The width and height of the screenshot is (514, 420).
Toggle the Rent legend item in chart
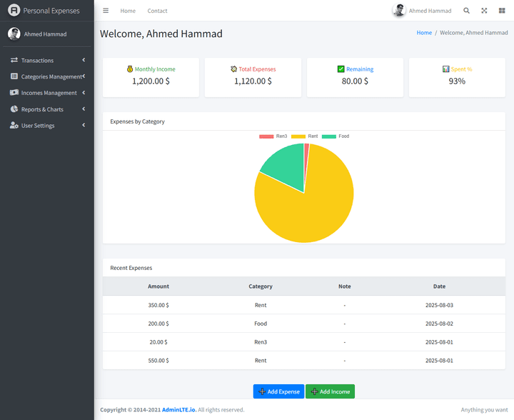point(305,136)
